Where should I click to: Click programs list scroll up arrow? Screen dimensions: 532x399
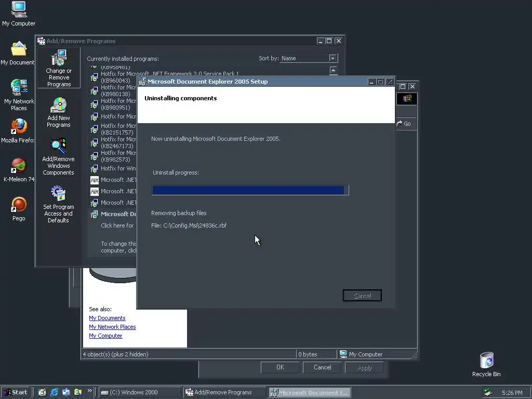pyautogui.click(x=334, y=70)
